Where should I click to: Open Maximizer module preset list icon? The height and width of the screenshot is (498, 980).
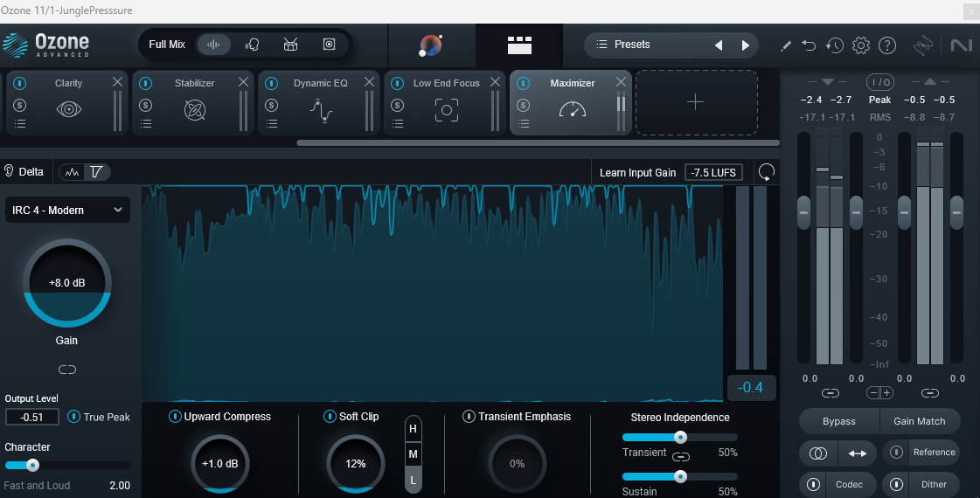[524, 124]
